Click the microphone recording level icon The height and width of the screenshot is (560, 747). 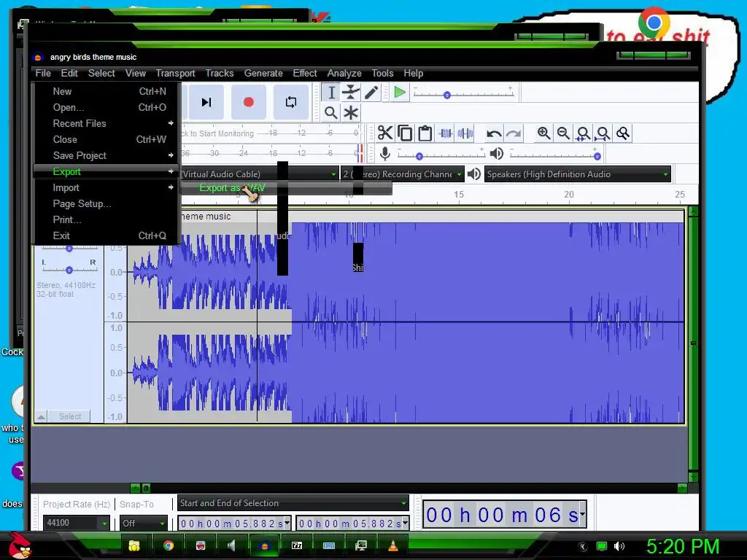point(385,153)
